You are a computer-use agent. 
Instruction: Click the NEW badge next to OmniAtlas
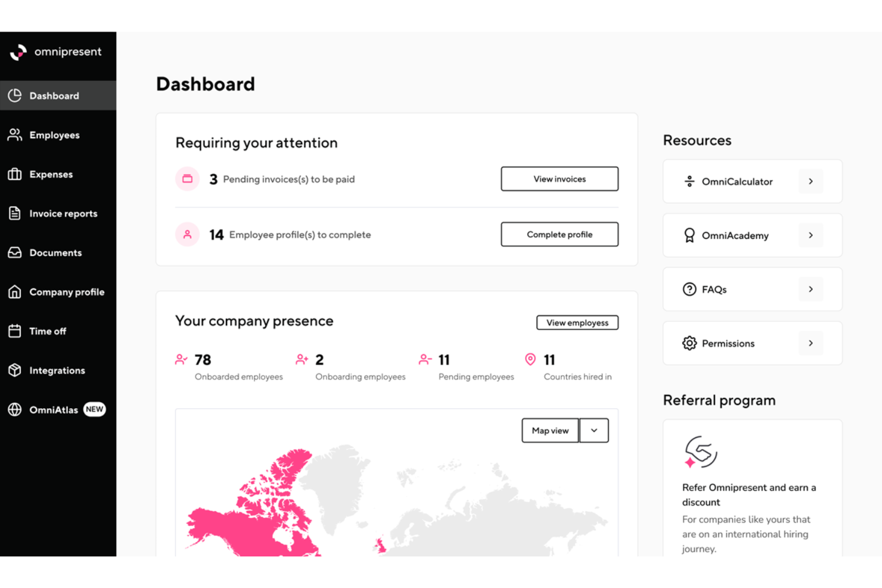coord(94,409)
